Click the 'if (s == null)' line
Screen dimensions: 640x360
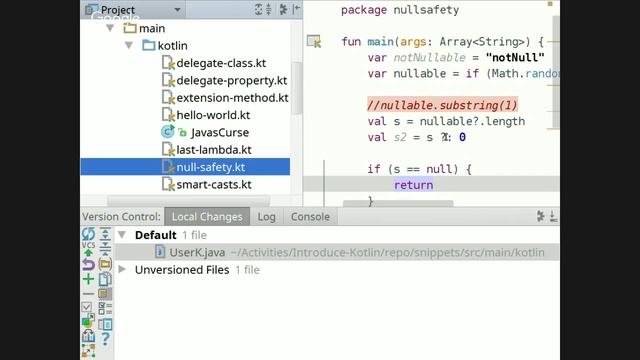(x=419, y=169)
